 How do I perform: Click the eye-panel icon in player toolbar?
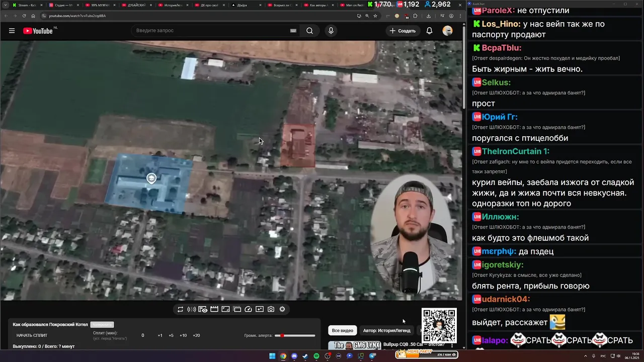[203, 309]
